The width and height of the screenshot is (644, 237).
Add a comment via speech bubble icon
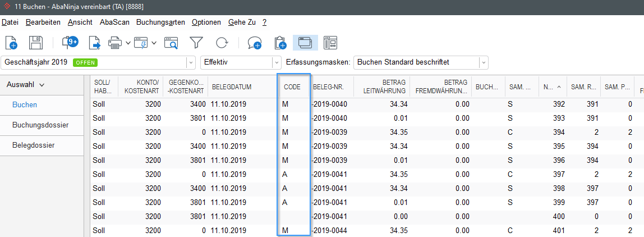(254, 42)
